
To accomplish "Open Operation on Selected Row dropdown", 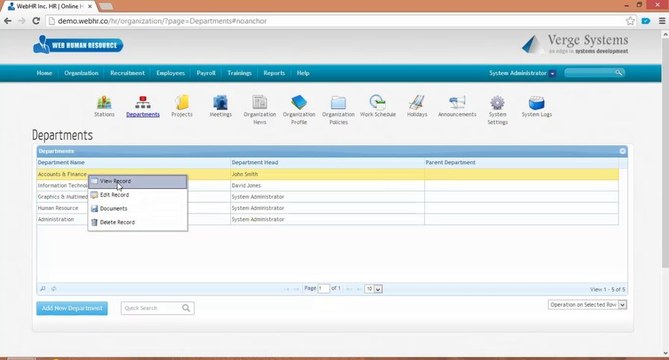I will click(588, 305).
